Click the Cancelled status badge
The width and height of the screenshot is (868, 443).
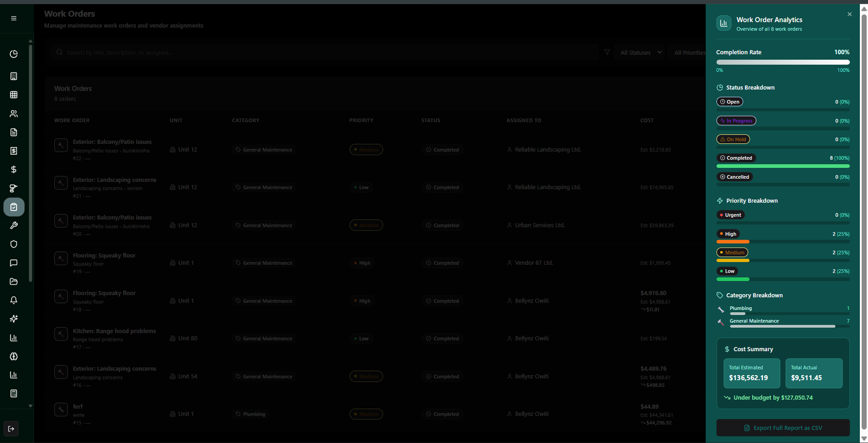pyautogui.click(x=735, y=177)
